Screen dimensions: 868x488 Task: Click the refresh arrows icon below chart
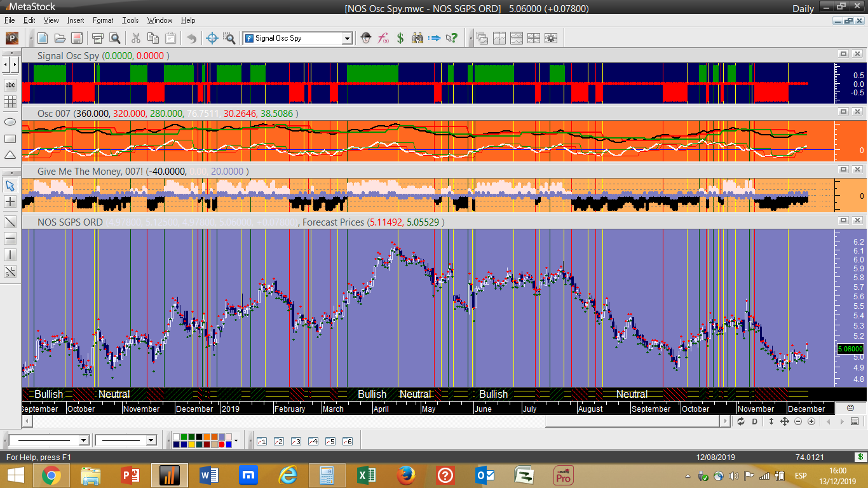pos(742,422)
